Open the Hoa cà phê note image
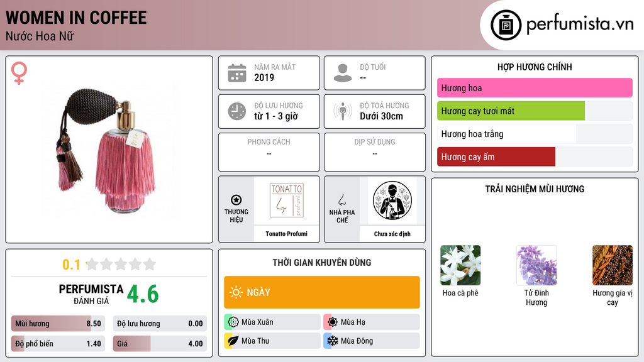This screenshot has width=644, height=362. pyautogui.click(x=460, y=265)
